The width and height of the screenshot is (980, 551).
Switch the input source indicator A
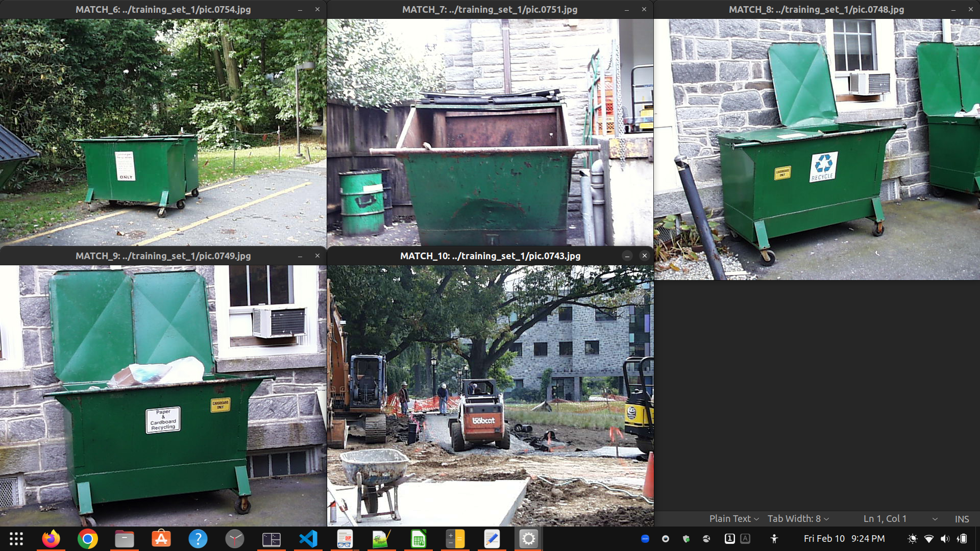[x=745, y=539]
